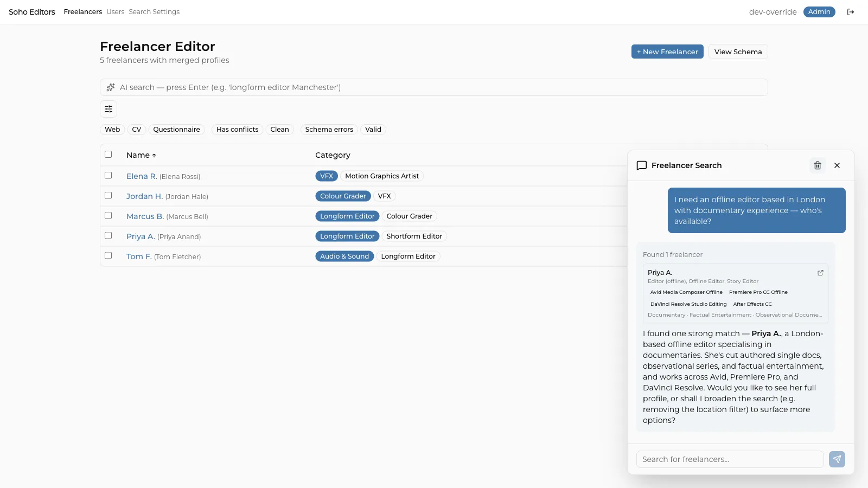This screenshot has width=868, height=488.
Task: Click the Audio & Sound tag
Action: coord(344,256)
